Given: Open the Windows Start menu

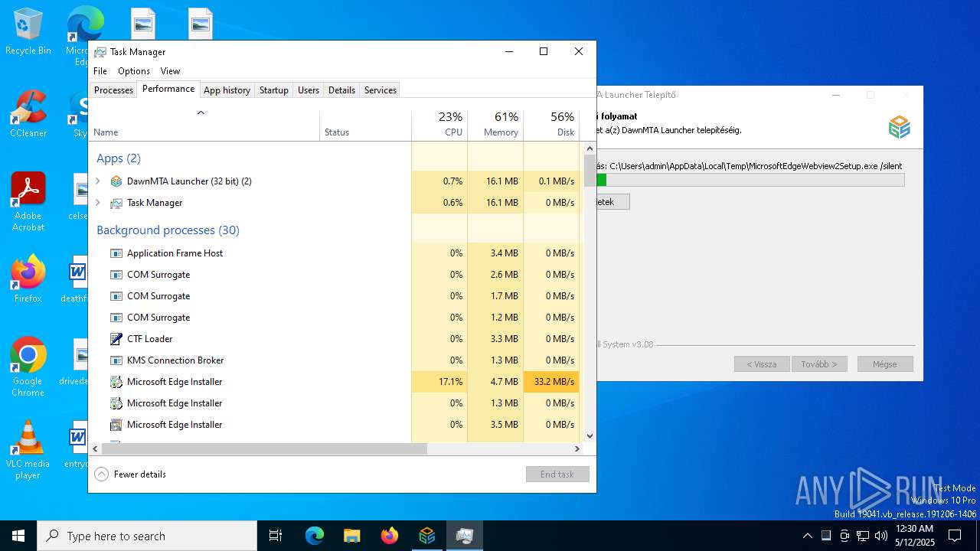Looking at the screenshot, I should pyautogui.click(x=18, y=536).
